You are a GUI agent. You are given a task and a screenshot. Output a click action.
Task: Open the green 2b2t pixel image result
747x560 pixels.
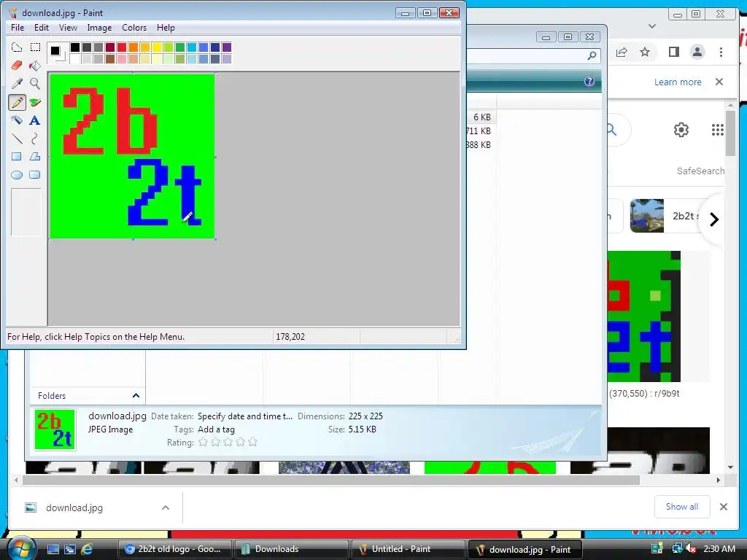[x=644, y=316]
